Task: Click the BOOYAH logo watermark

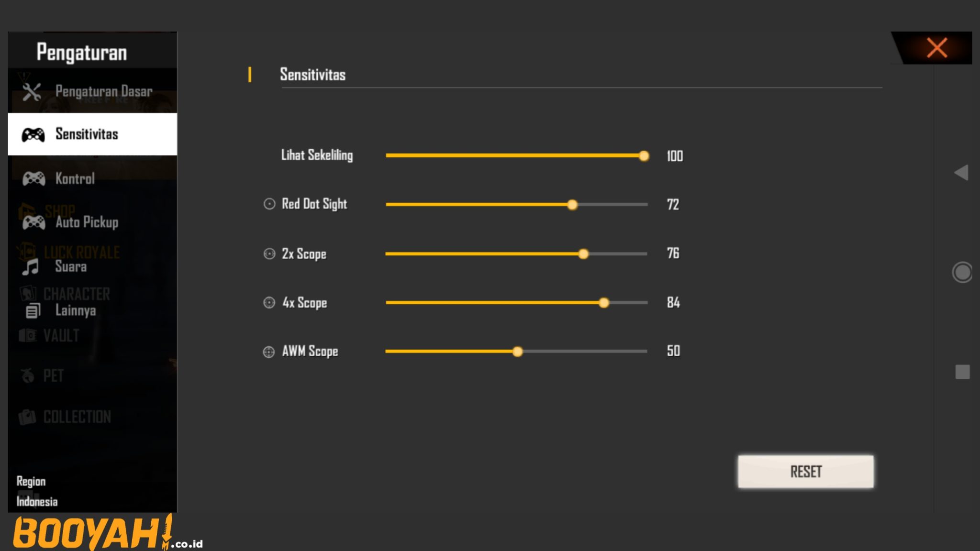Action: click(91, 532)
